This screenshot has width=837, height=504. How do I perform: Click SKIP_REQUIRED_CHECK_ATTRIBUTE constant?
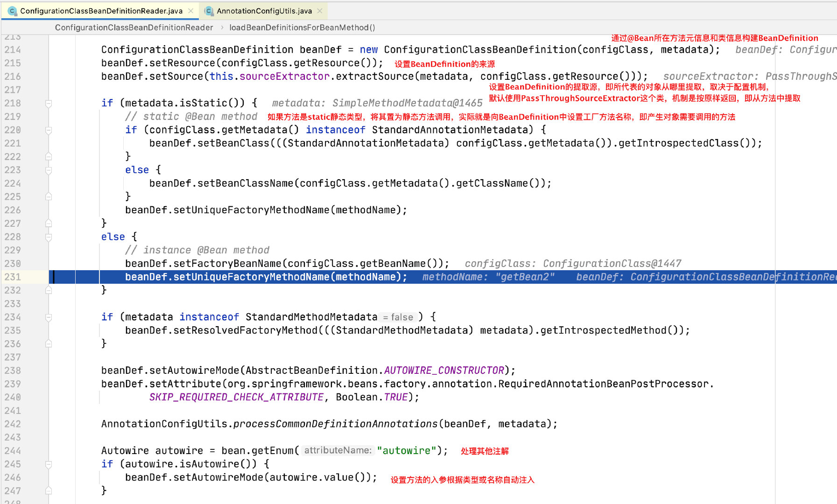coord(236,397)
